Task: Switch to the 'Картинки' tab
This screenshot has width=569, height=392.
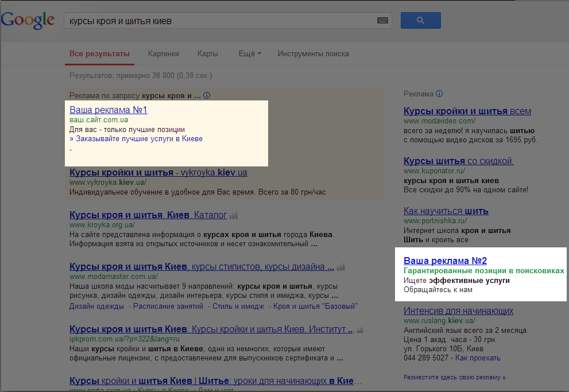Action: pos(163,54)
